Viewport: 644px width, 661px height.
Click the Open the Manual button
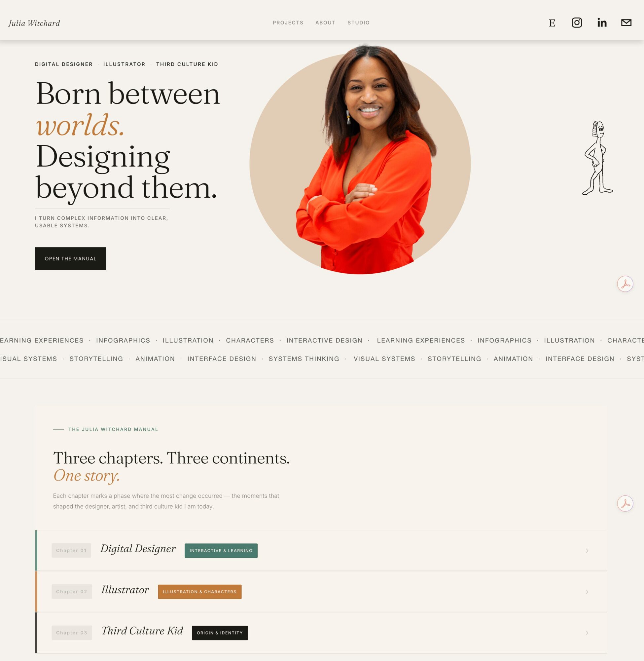tap(70, 258)
